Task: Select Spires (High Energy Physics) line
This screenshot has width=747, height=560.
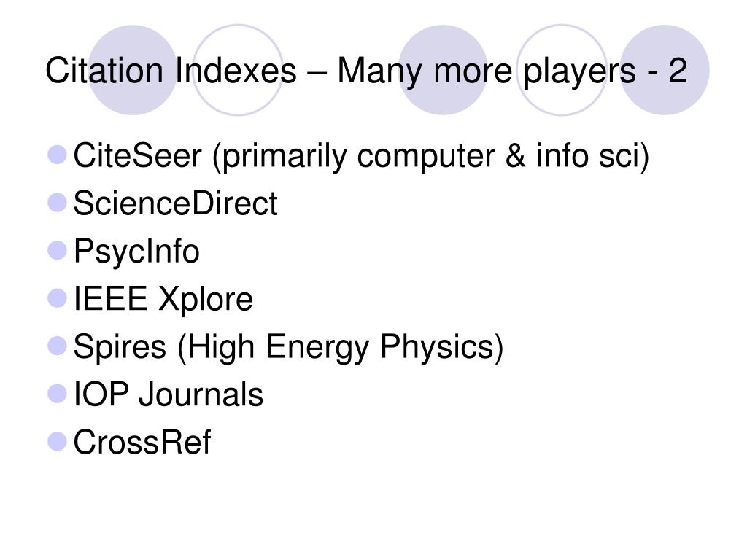Action: click(x=288, y=346)
